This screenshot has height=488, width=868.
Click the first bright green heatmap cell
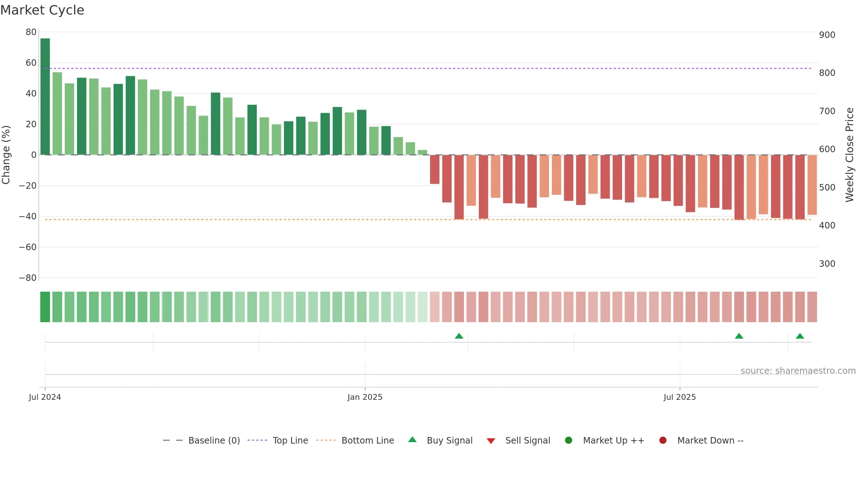(45, 307)
